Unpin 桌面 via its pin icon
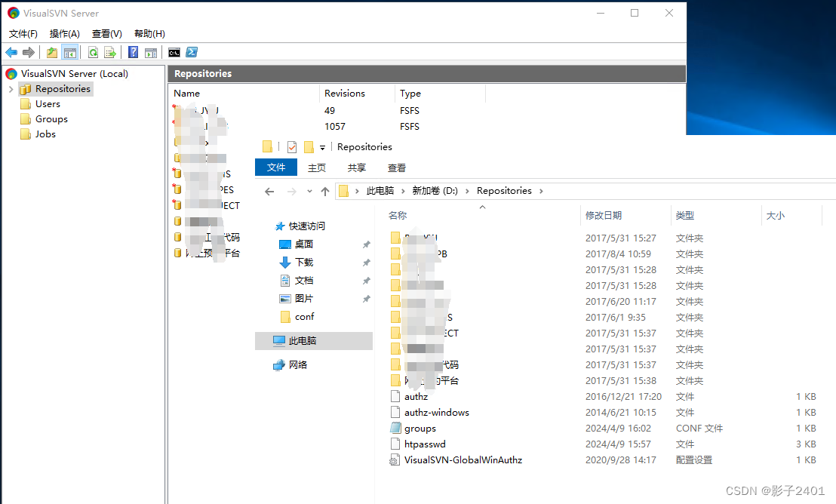The height and width of the screenshot is (504, 836). pyautogui.click(x=366, y=244)
